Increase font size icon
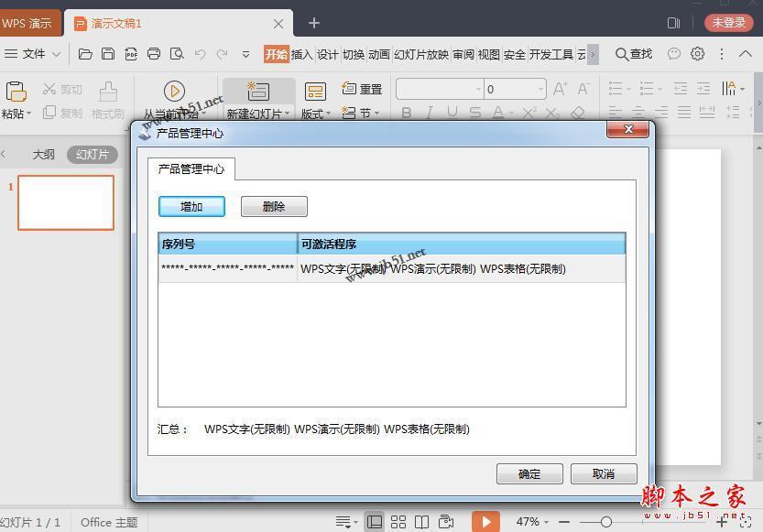 pyautogui.click(x=560, y=89)
